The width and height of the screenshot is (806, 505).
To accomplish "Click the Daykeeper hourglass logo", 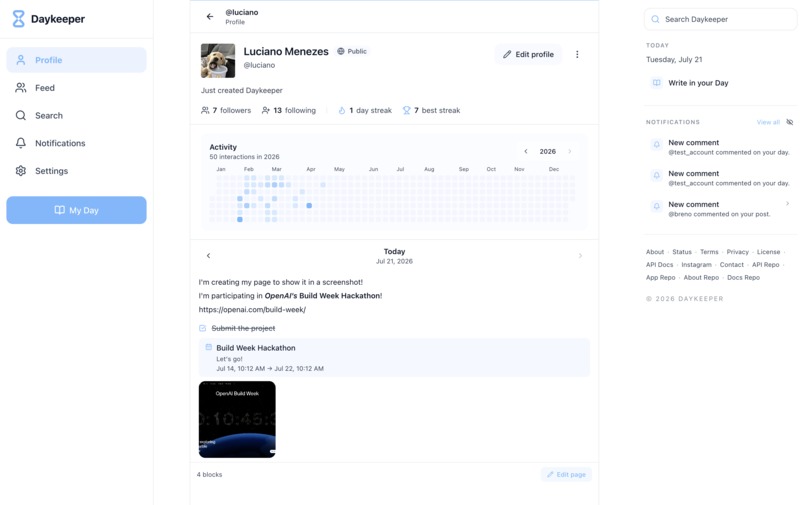I will pos(19,19).
